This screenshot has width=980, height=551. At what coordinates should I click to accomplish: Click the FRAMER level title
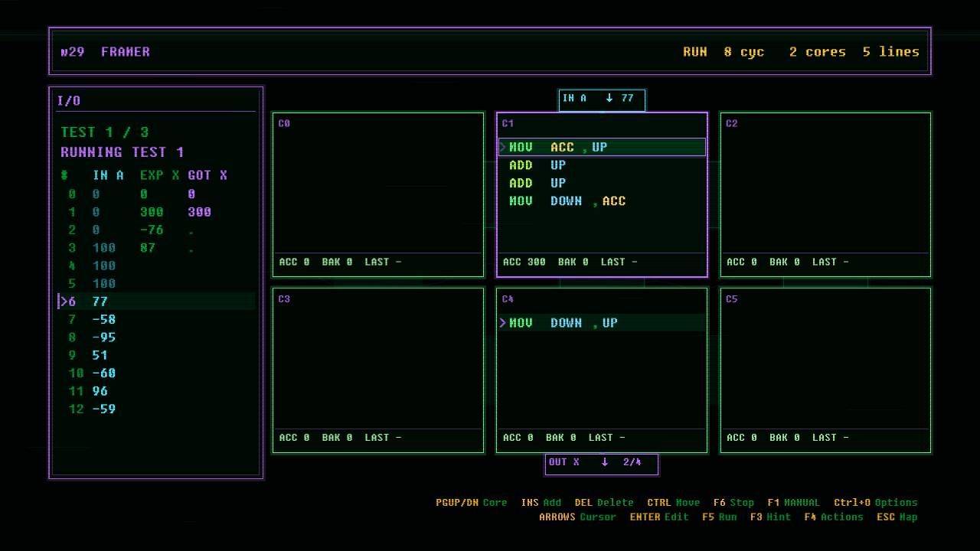point(126,52)
